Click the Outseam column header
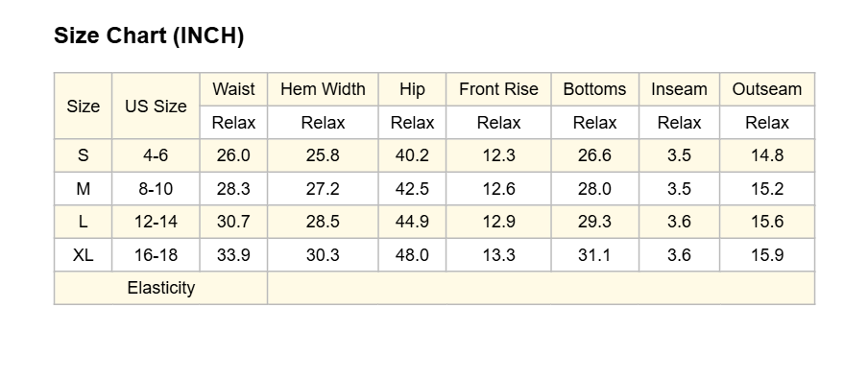868x379 pixels. (766, 89)
